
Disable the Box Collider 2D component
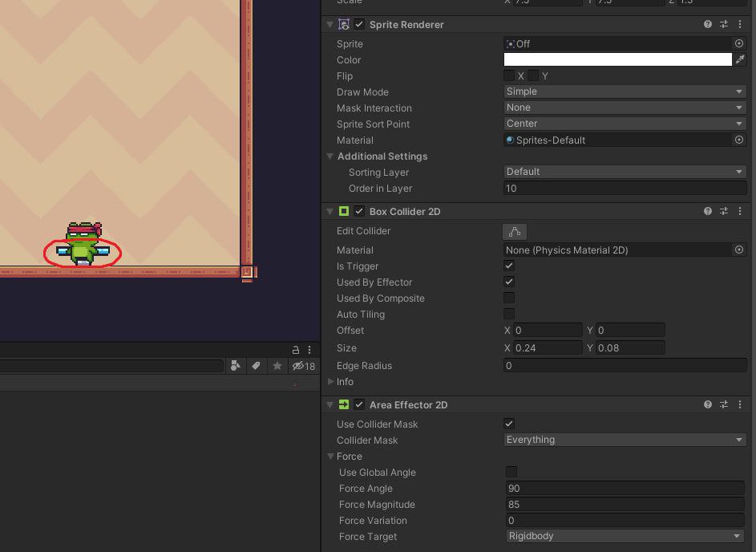coord(359,211)
